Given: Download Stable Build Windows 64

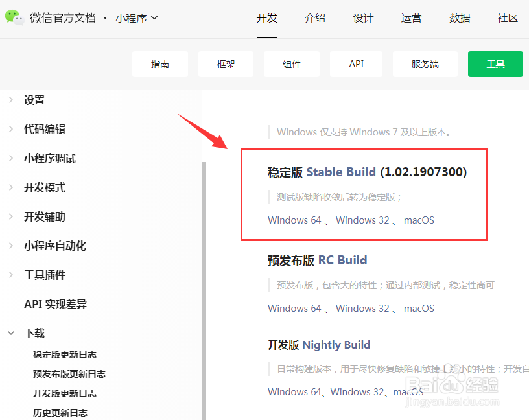Looking at the screenshot, I should point(294,220).
